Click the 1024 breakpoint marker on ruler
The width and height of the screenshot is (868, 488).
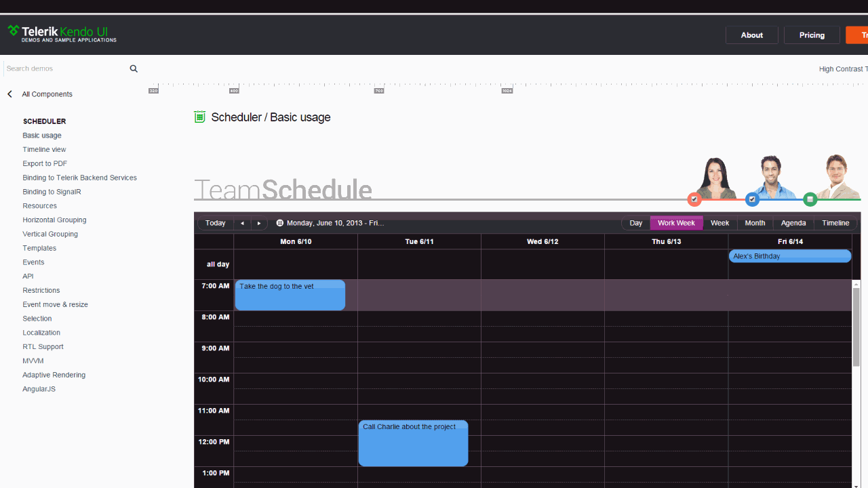pyautogui.click(x=507, y=90)
